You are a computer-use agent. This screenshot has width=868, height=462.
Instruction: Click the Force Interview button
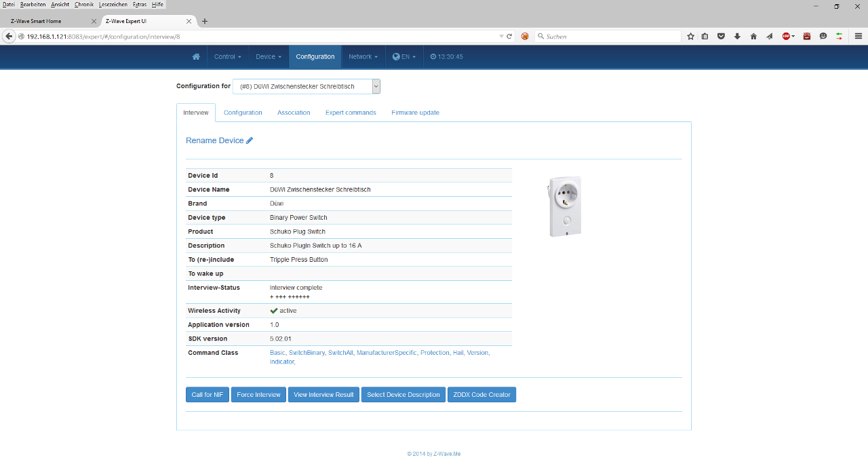[258, 394]
